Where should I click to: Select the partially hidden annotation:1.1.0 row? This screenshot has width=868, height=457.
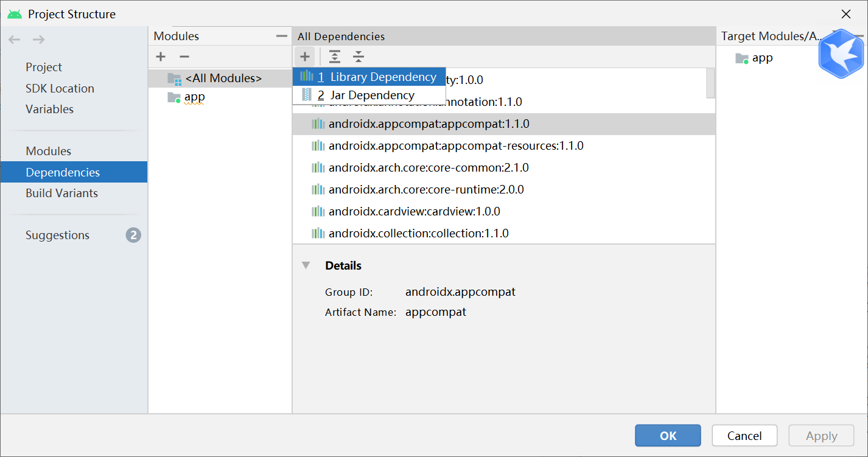coord(503,102)
